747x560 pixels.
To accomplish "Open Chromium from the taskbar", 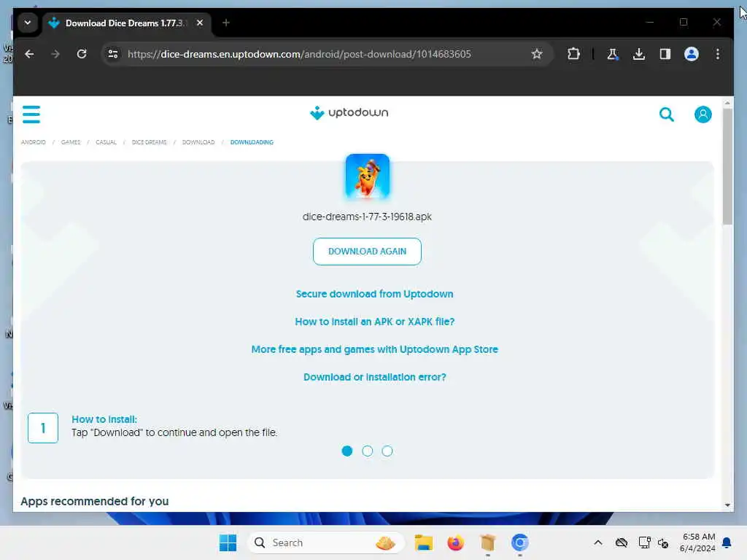I will [519, 542].
